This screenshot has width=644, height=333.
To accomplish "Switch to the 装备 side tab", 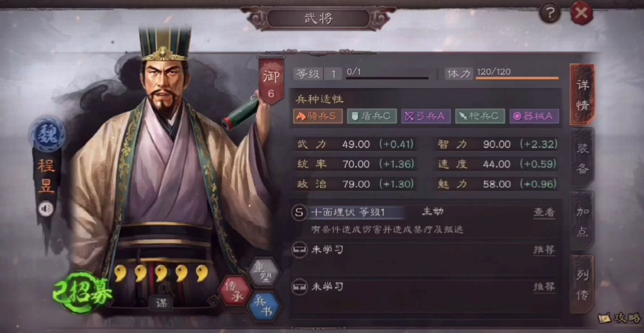I will coord(582,158).
